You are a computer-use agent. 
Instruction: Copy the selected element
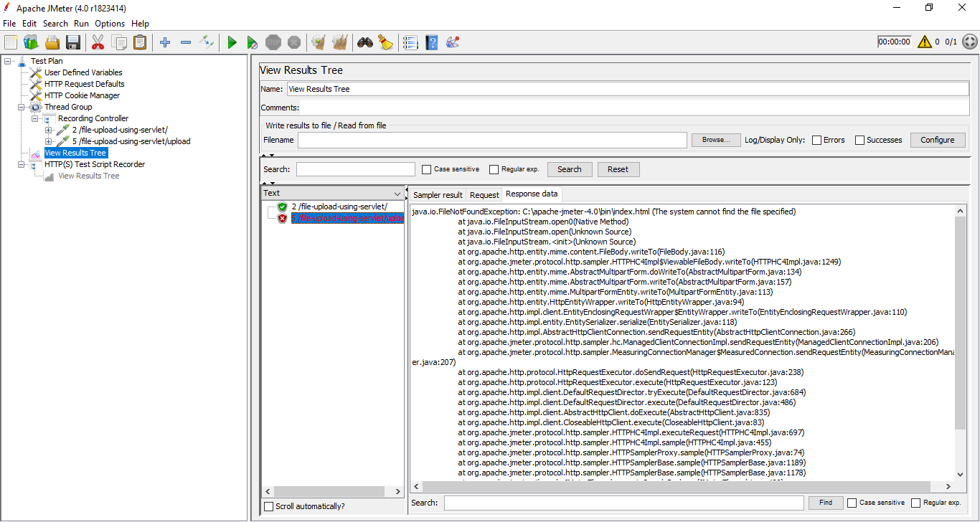point(119,42)
